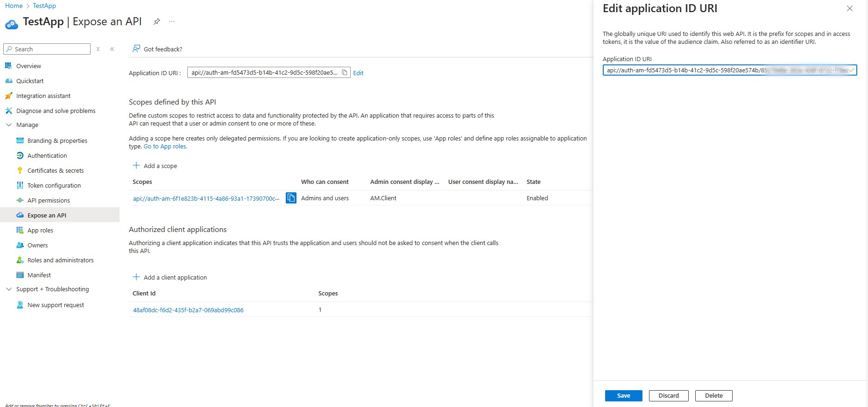The height and width of the screenshot is (407, 868).
Task: Navigate to Home breadcrumb
Action: point(14,6)
